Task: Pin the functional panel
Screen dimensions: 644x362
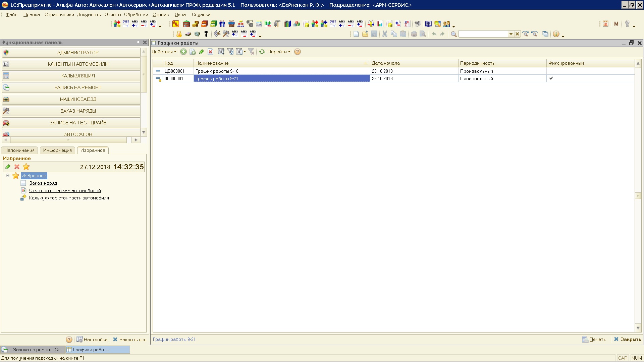Action: [138, 42]
